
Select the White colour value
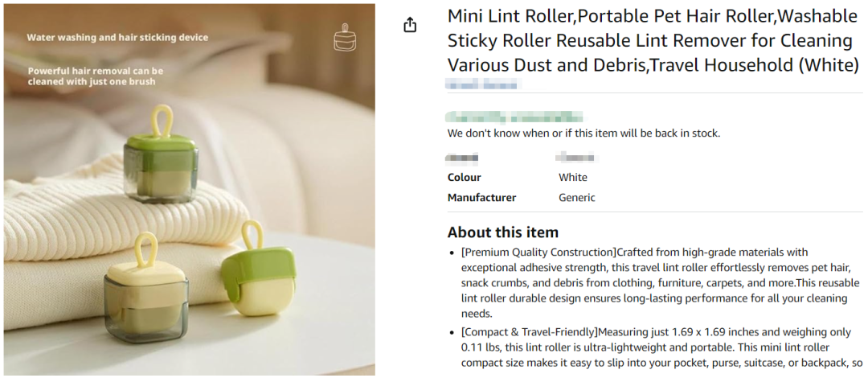(573, 177)
